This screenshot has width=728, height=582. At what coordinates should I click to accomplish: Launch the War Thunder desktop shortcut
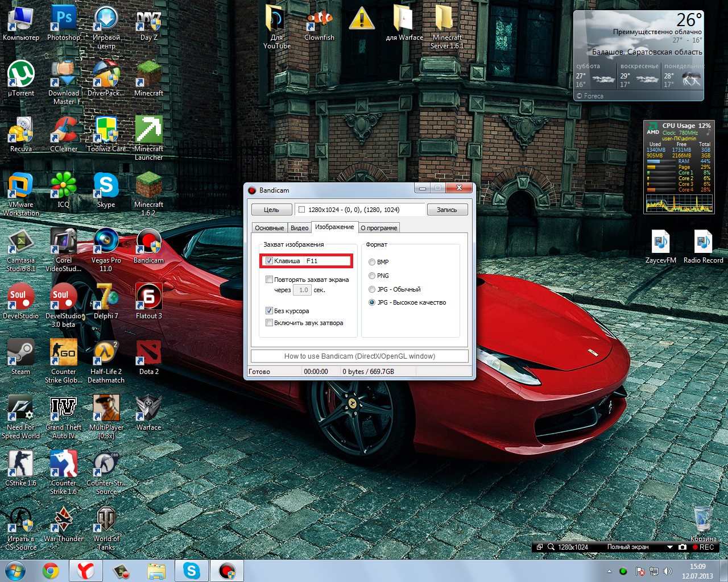(64, 525)
